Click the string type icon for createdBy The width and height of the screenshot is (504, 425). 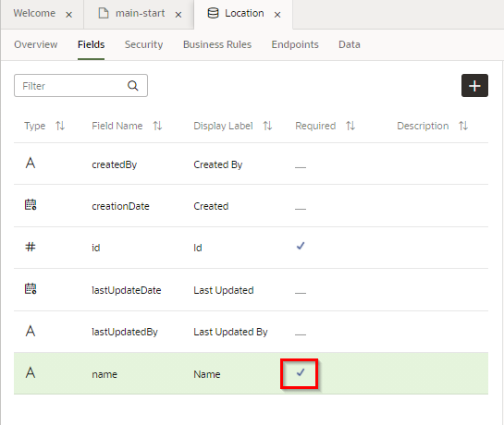coord(31,164)
